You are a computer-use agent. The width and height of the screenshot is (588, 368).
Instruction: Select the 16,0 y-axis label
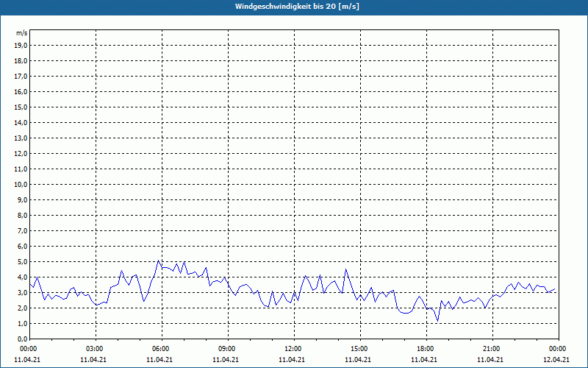21,91
